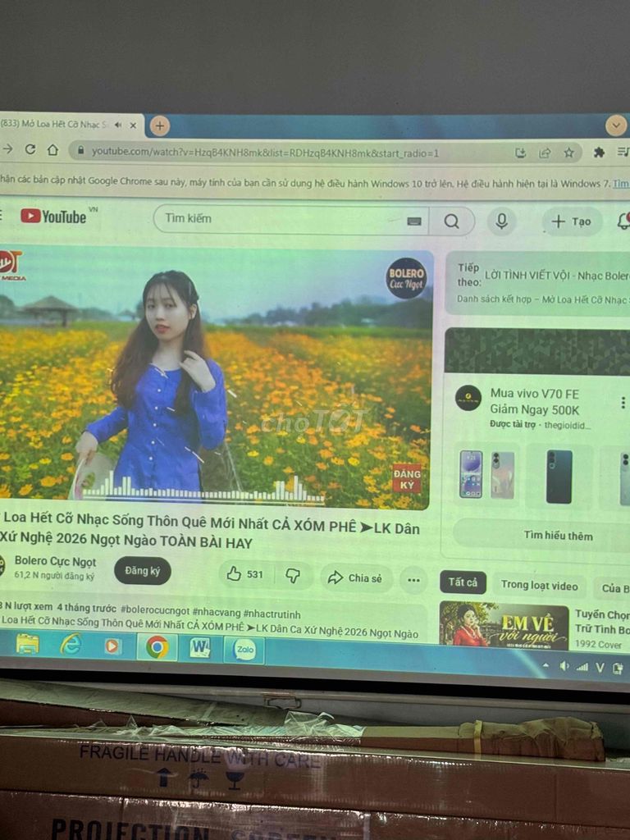This screenshot has height=840, width=630.
Task: Click the magnifier search button
Action: 452,221
